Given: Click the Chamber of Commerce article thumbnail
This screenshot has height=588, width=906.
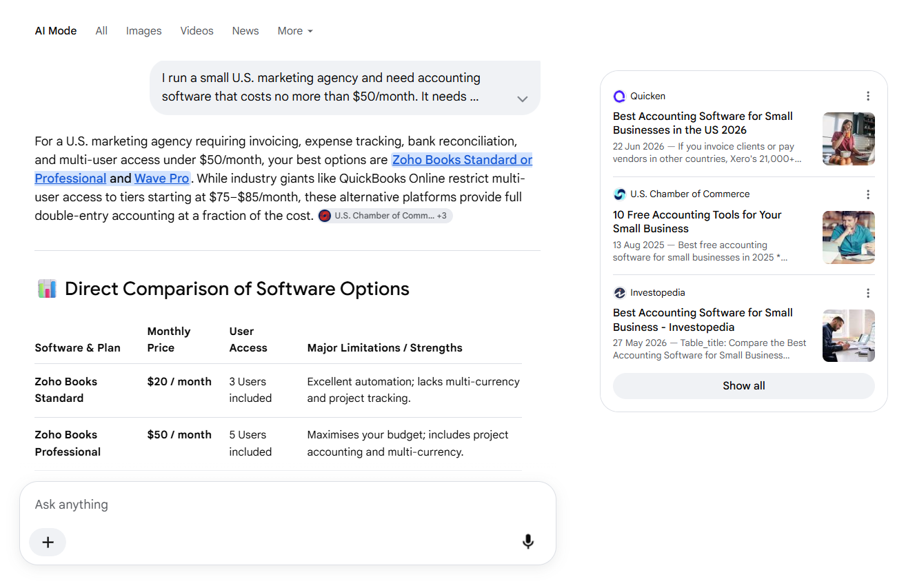Looking at the screenshot, I should pos(849,238).
